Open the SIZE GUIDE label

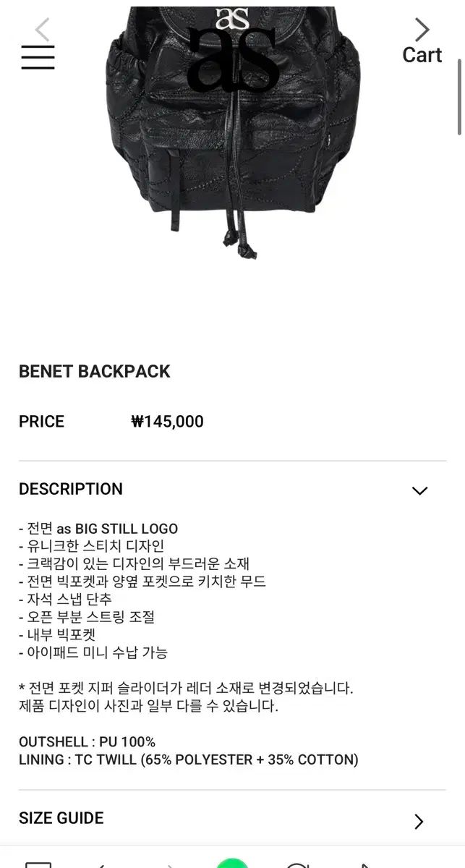coord(61,818)
